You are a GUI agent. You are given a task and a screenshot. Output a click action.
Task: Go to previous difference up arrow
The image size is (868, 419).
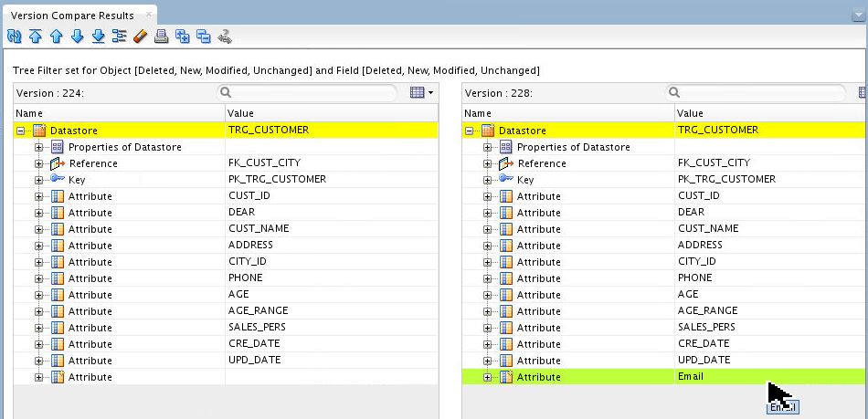56,37
